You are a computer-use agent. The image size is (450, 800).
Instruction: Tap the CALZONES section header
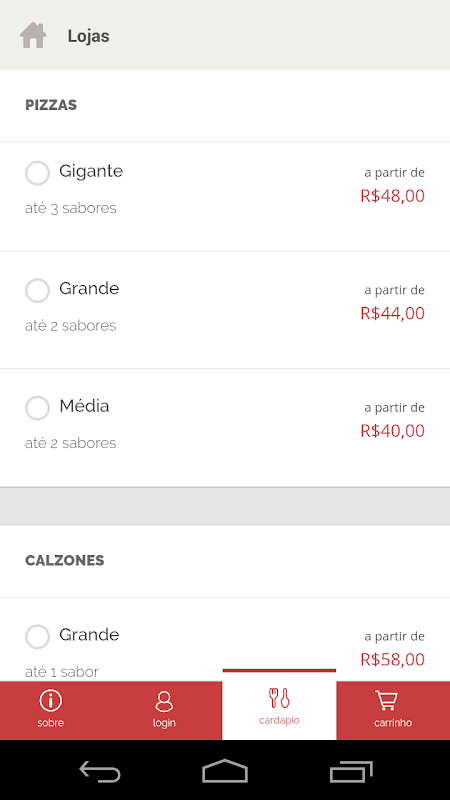[x=65, y=560]
